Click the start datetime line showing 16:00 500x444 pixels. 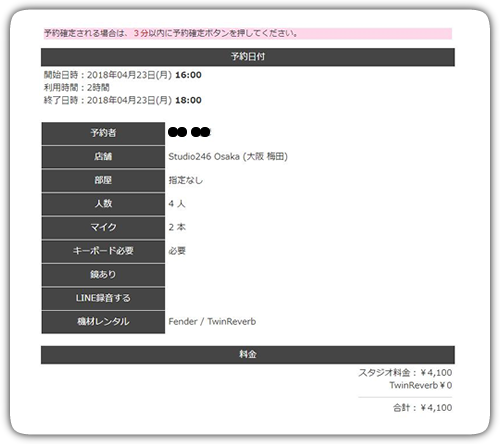[x=122, y=75]
